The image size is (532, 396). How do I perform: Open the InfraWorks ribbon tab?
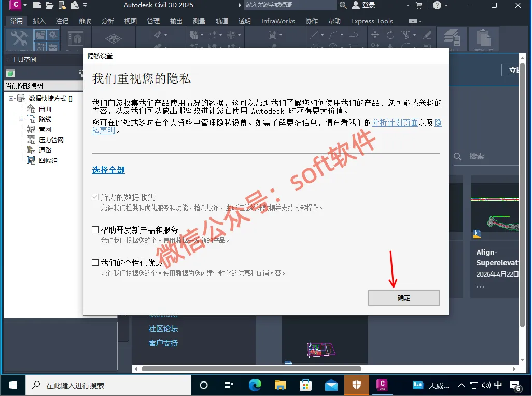(x=278, y=21)
